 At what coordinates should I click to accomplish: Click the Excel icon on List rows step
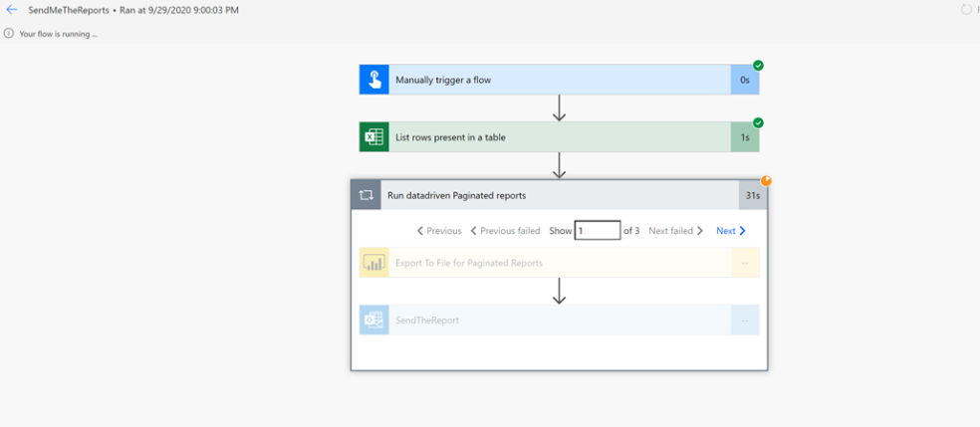point(374,137)
